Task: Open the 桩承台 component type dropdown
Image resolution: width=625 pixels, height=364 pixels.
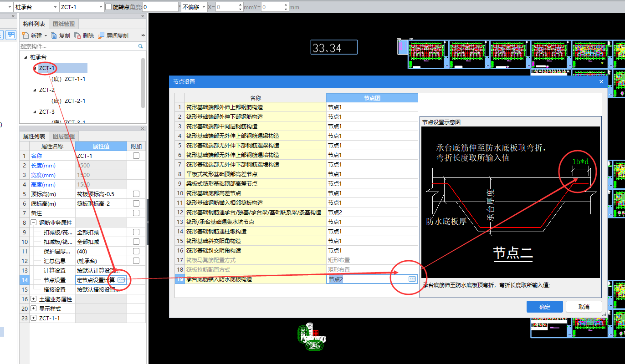Action: coord(56,7)
